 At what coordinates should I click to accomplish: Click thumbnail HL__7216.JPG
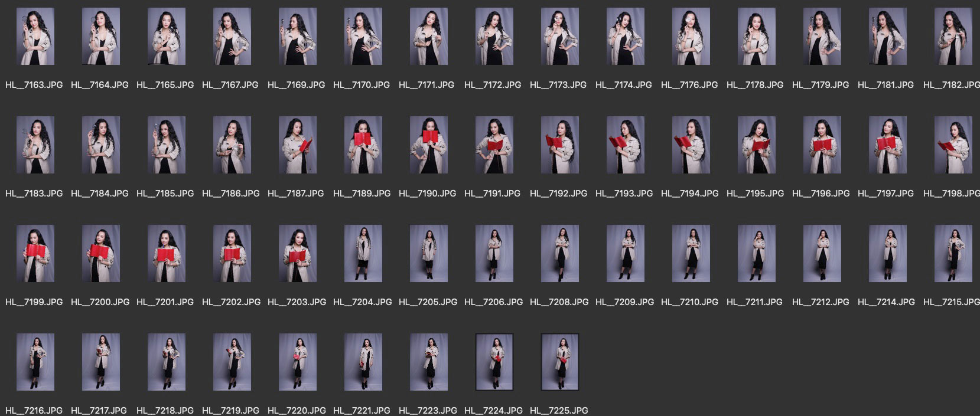click(35, 362)
